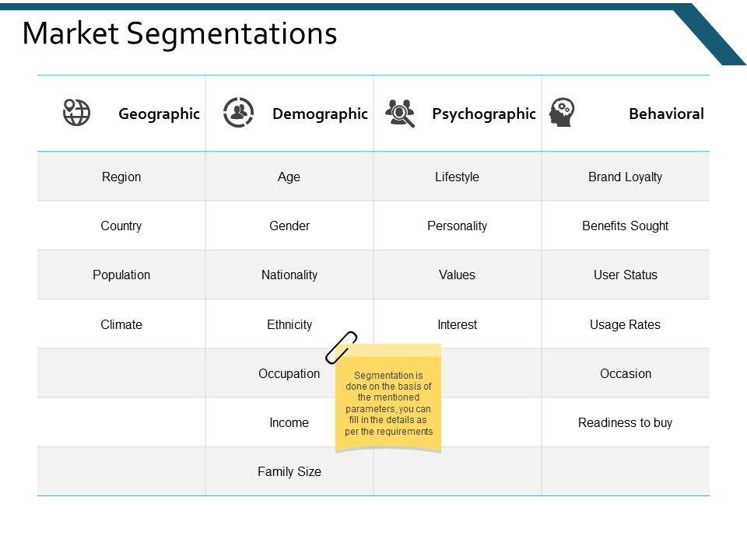Select the Behavioral column header text
Viewport: 747px width, 560px height.
(x=666, y=114)
